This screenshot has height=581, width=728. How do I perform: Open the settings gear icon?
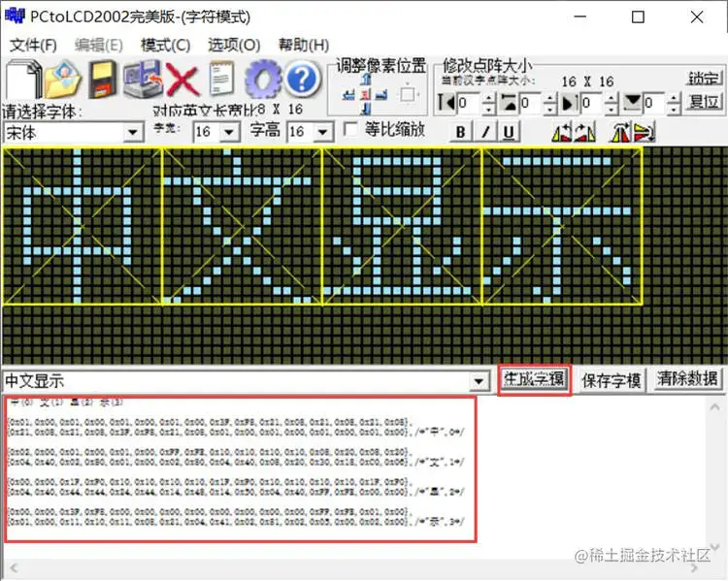point(263,80)
